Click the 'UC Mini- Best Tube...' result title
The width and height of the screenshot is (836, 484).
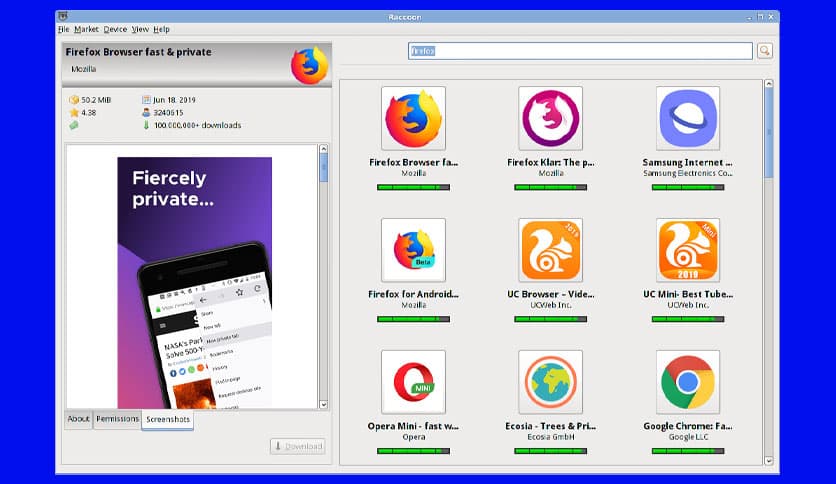point(688,294)
